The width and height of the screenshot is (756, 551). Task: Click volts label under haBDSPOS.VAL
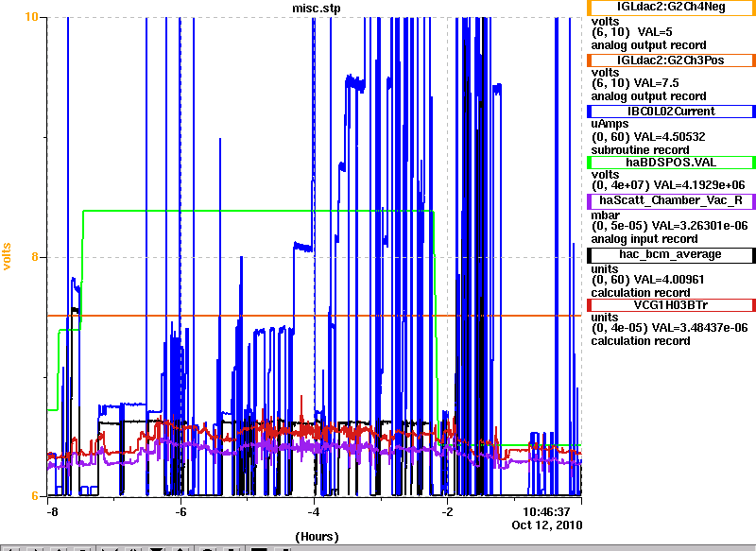pyautogui.click(x=606, y=175)
